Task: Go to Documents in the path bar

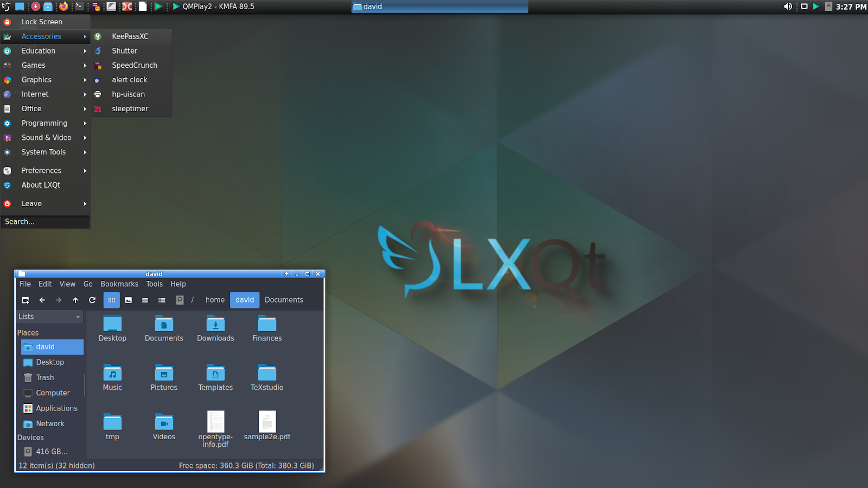Action: click(284, 300)
